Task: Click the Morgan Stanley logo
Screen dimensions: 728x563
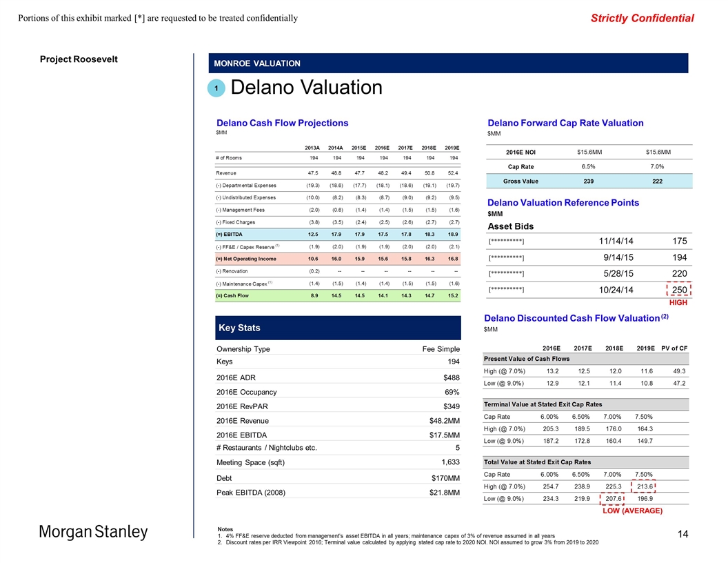Action: click(x=93, y=532)
